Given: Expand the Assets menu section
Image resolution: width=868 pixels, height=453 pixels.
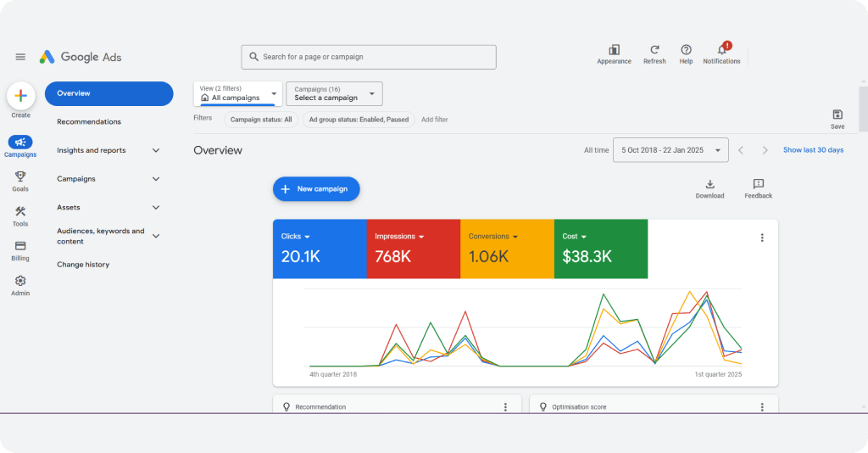Looking at the screenshot, I should click(155, 207).
